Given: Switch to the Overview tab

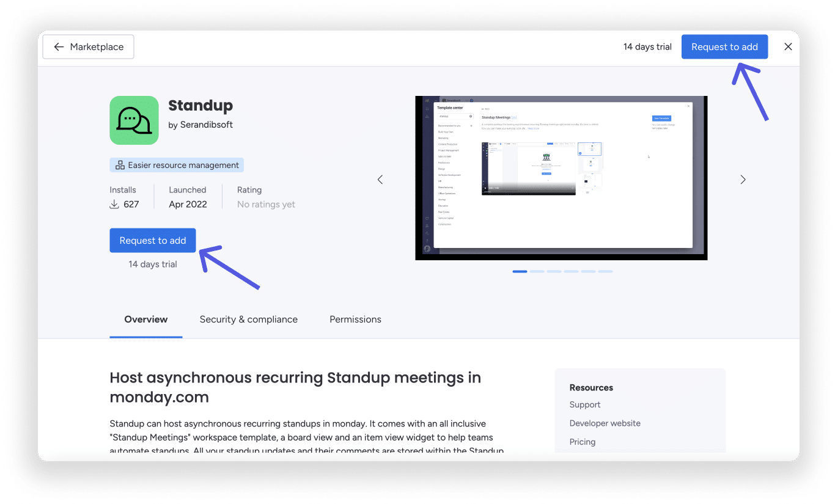Looking at the screenshot, I should (146, 320).
